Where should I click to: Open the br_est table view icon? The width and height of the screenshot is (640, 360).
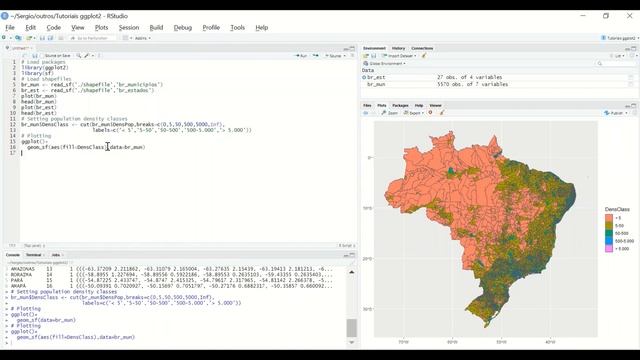[631, 77]
